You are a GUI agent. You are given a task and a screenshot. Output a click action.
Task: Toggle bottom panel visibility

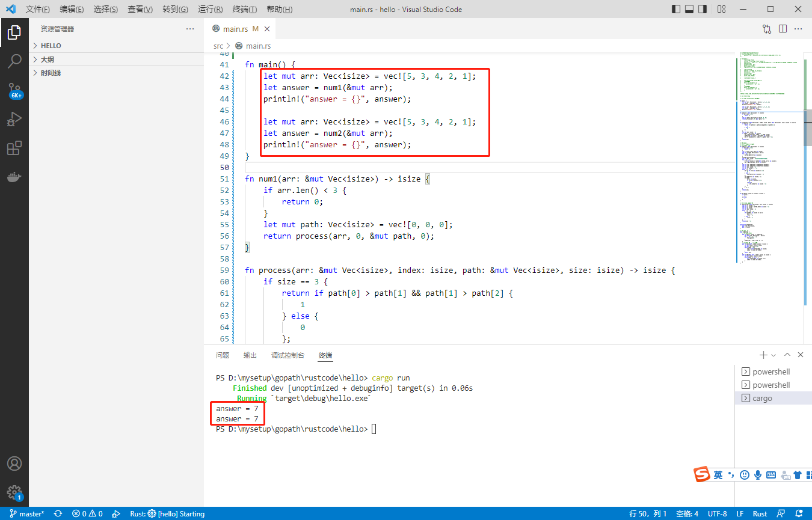[690, 9]
